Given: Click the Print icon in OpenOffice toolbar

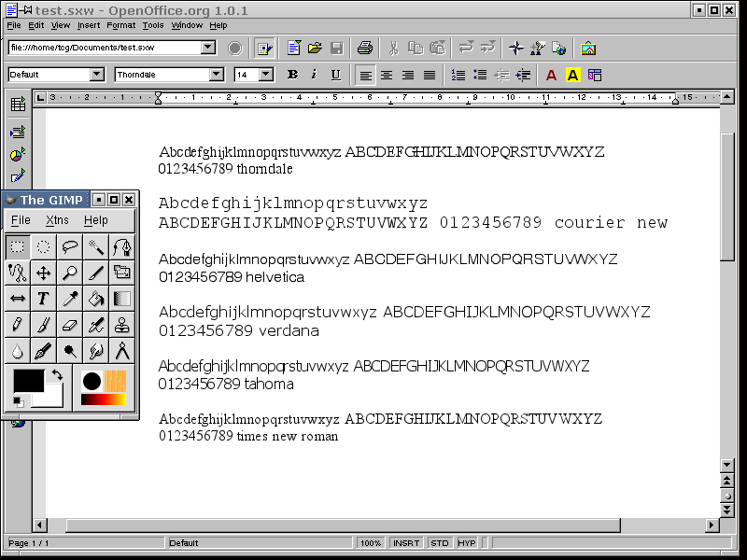Looking at the screenshot, I should (365, 49).
